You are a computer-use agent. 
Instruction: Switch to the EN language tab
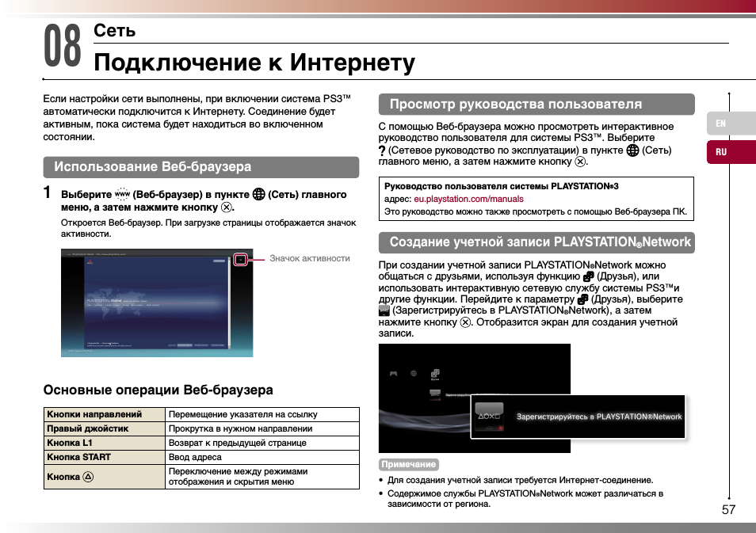pos(720,124)
